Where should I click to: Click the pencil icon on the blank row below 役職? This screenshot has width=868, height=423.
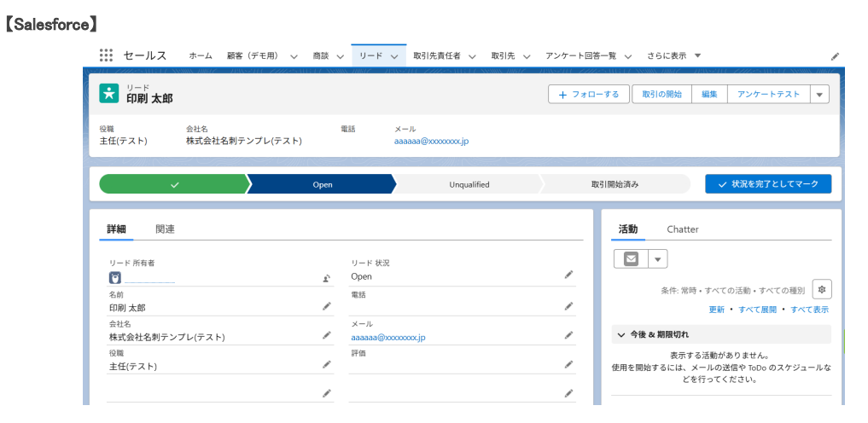pos(327,392)
